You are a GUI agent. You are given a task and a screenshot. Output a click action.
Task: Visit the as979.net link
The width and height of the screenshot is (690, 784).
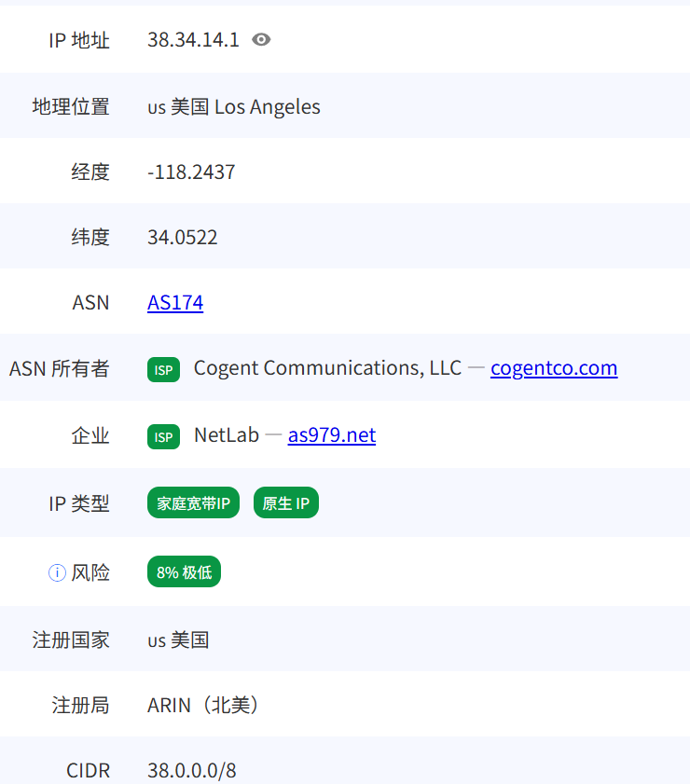click(332, 435)
